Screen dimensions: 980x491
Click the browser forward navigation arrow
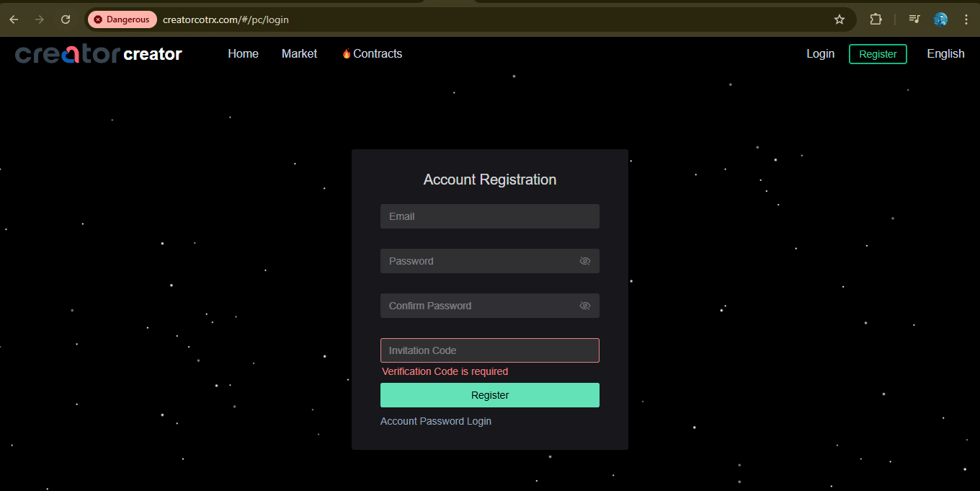click(x=39, y=19)
